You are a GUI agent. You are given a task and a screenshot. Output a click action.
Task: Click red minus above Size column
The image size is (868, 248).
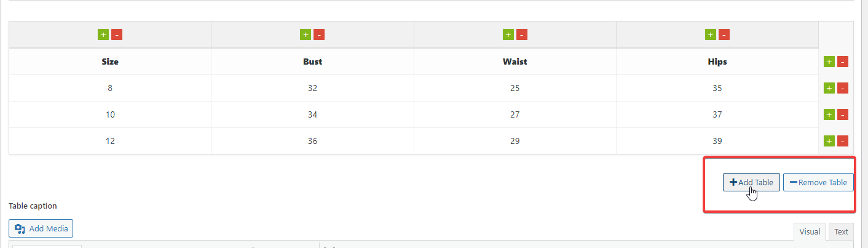coord(117,34)
